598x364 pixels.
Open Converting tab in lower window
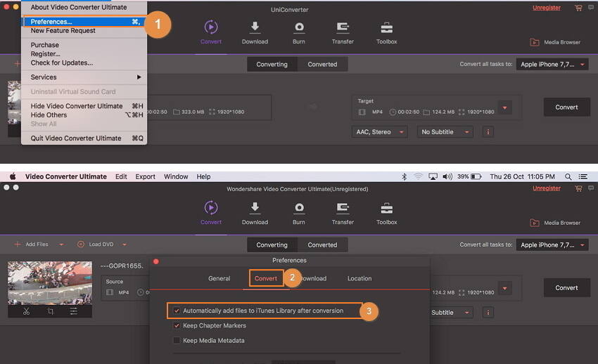coord(272,245)
